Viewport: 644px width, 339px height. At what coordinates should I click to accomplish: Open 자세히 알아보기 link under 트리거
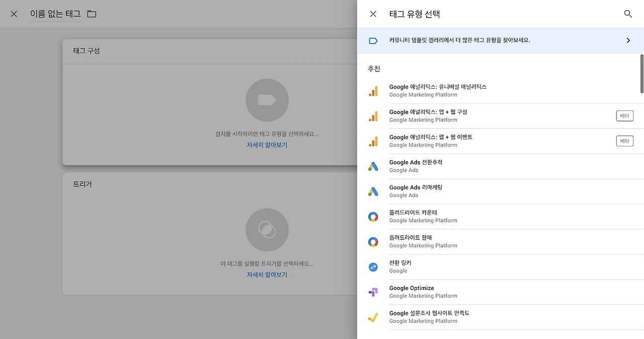pyautogui.click(x=267, y=275)
